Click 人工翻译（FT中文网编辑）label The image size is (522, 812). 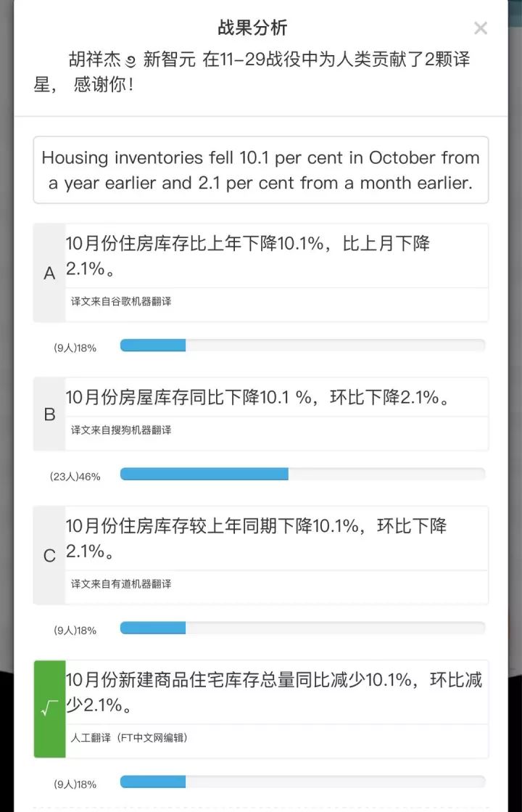click(130, 738)
